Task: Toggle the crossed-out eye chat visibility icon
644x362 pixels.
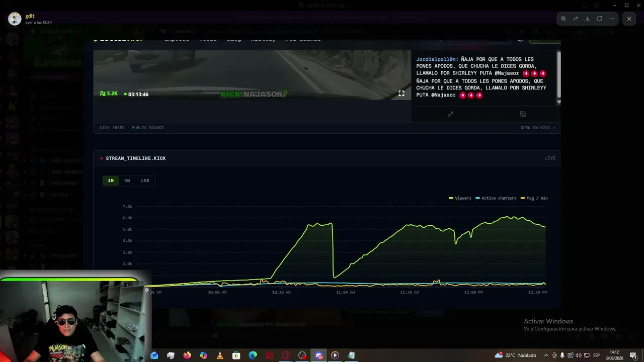Action: 523,114
